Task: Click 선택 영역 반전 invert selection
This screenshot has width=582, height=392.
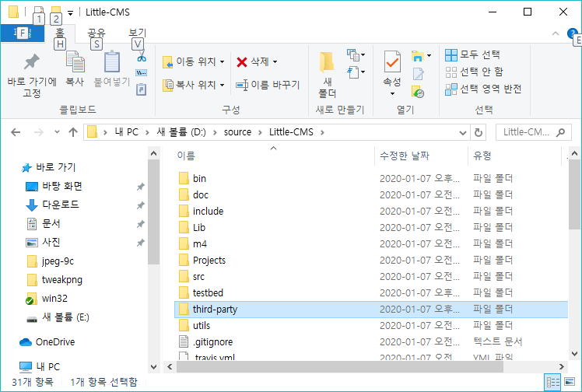Action: coord(483,89)
